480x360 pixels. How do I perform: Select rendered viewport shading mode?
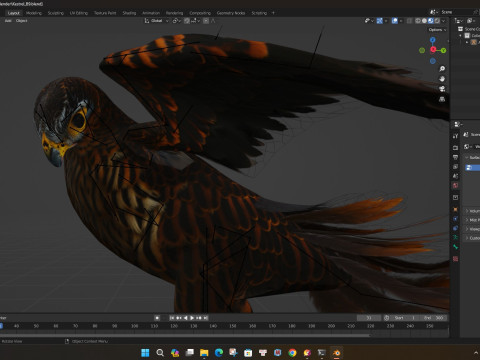pos(437,21)
